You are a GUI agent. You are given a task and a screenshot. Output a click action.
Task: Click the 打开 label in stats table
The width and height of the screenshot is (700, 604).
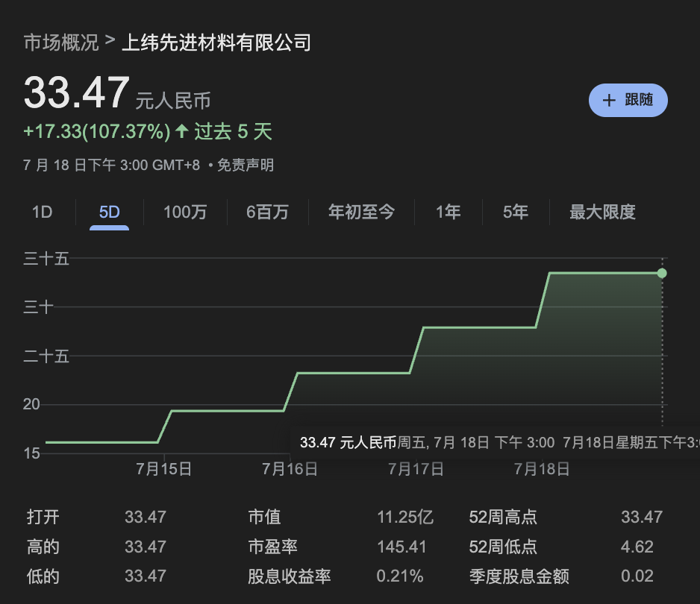43,517
